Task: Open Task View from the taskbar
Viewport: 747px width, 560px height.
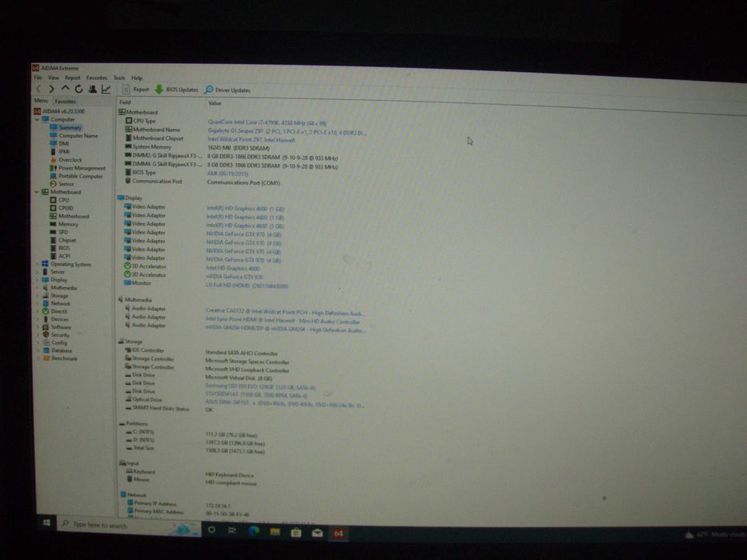Action: tap(232, 530)
